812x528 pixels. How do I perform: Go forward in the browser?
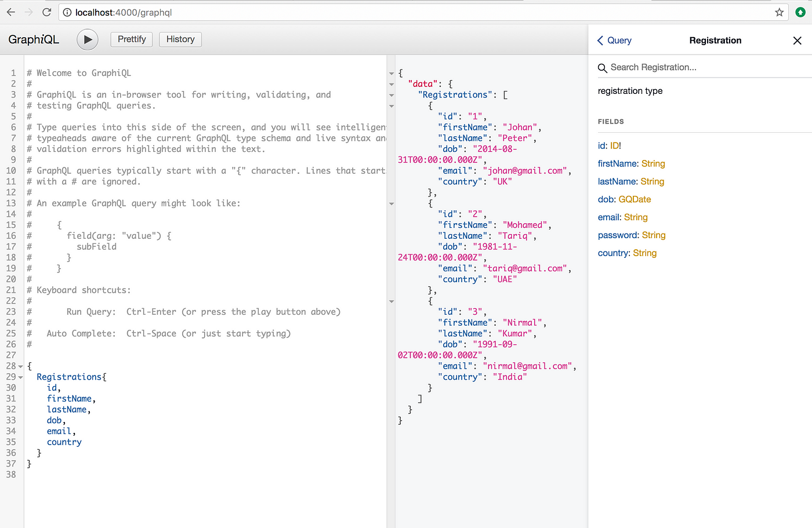[x=29, y=12]
